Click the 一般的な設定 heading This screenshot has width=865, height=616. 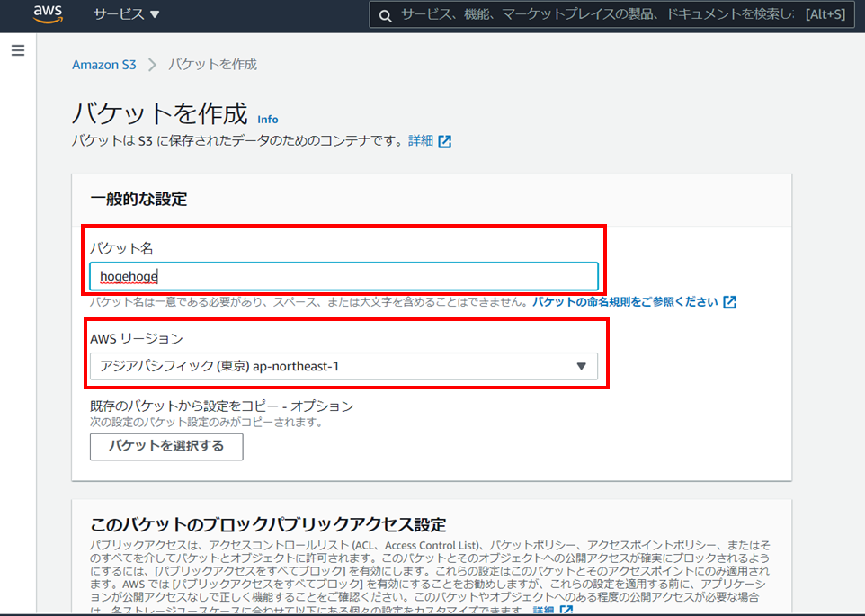pyautogui.click(x=138, y=199)
